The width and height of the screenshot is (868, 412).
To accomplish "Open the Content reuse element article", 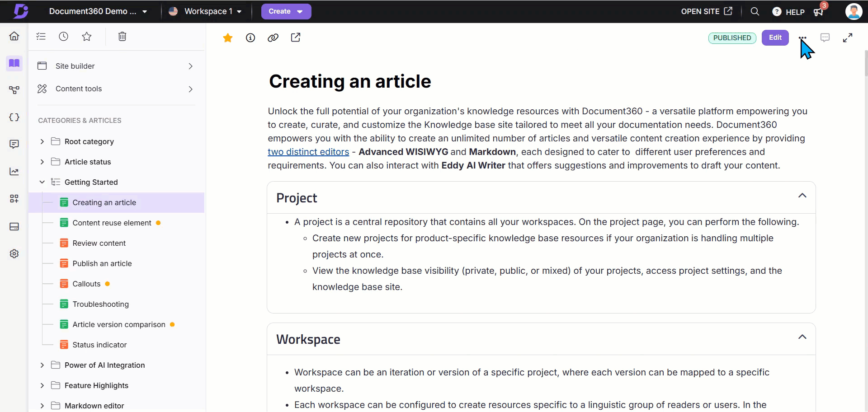I will pyautogui.click(x=112, y=223).
